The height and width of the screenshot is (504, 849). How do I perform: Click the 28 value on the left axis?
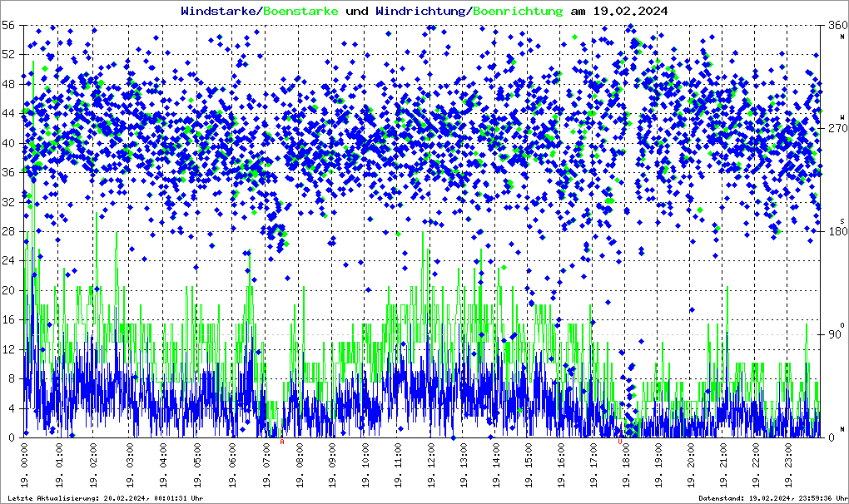tap(9, 231)
